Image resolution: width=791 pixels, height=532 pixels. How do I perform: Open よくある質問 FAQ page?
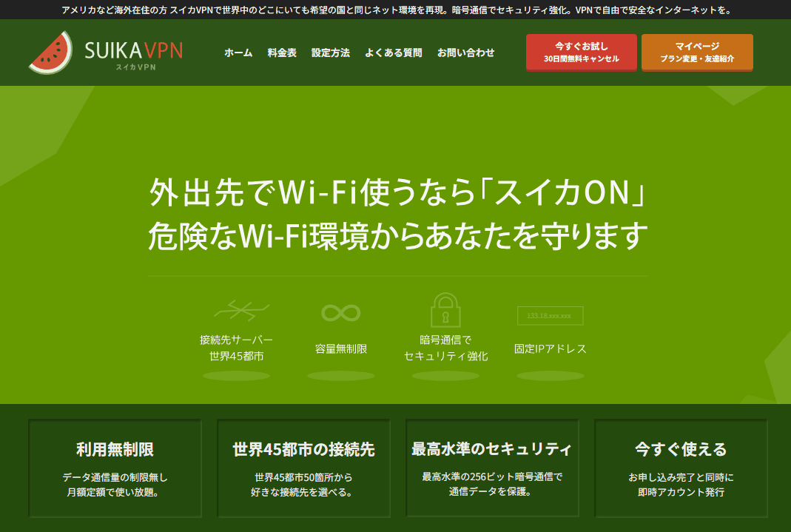(x=394, y=53)
